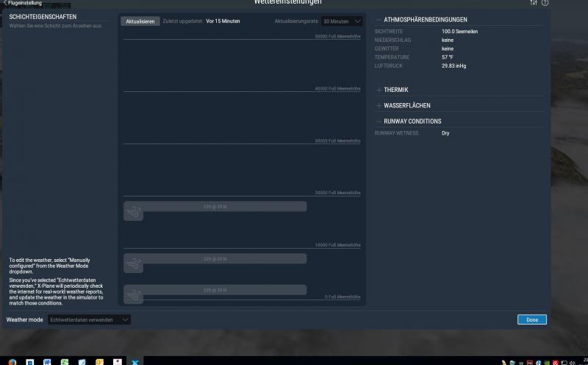Click the Aktualisieren button
The image size is (588, 365).
(x=140, y=21)
